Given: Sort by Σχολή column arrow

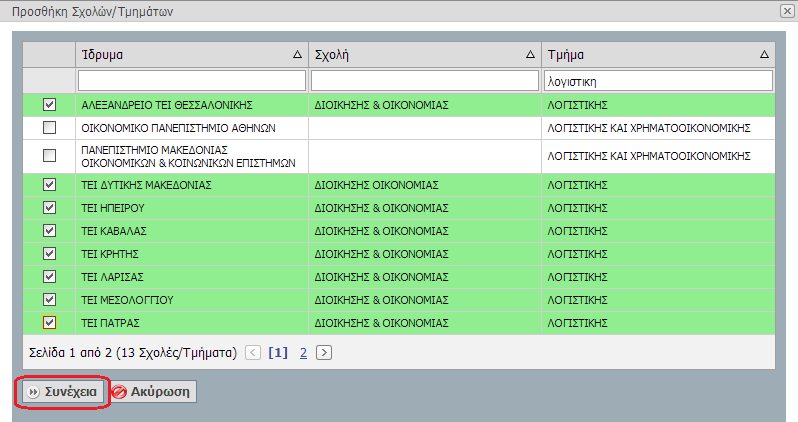Looking at the screenshot, I should [530, 54].
